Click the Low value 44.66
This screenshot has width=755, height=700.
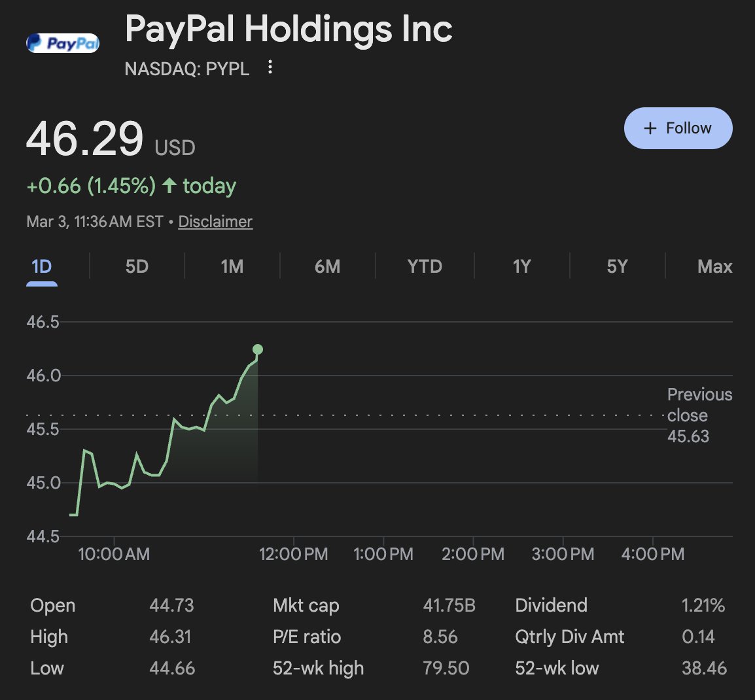pyautogui.click(x=172, y=668)
